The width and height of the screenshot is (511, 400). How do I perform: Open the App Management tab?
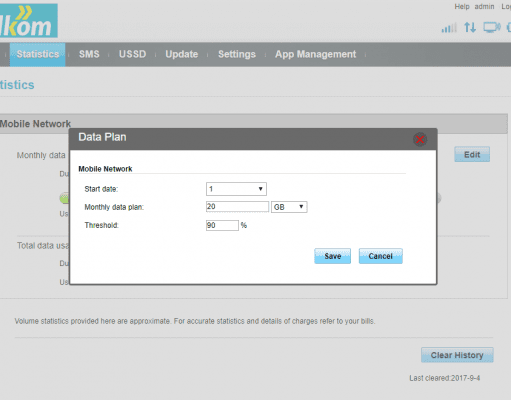[x=315, y=54]
